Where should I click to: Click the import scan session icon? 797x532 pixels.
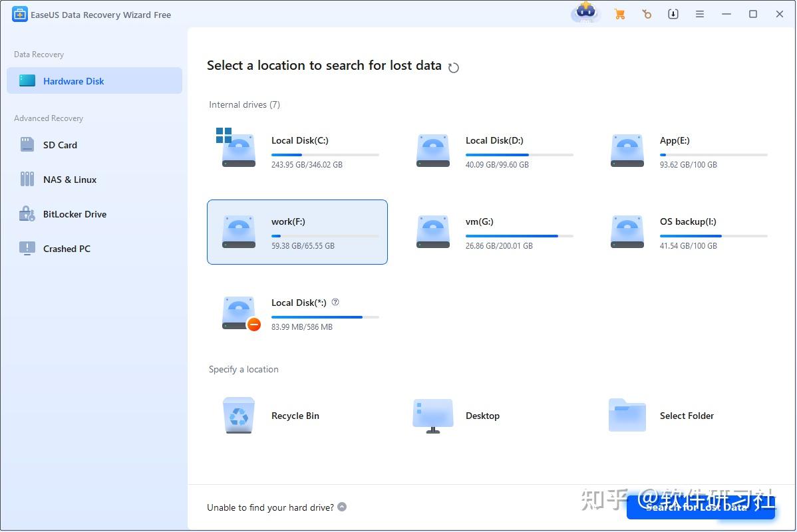pos(673,14)
